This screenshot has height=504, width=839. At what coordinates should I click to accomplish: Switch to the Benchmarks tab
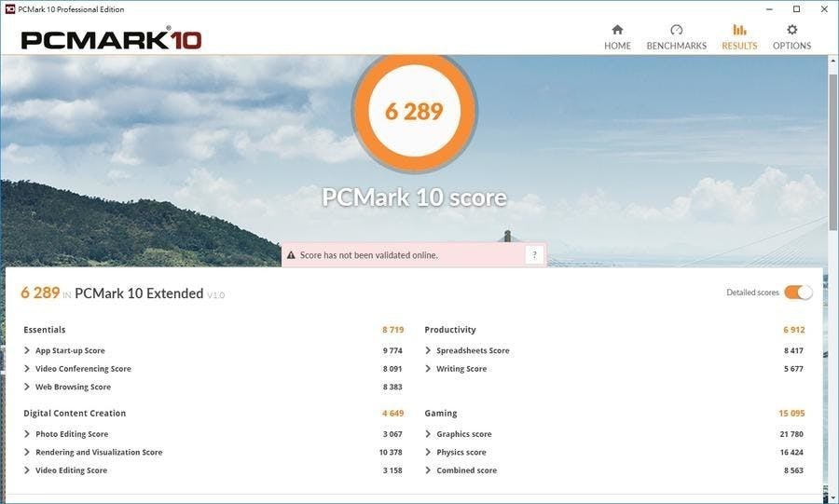coord(677,37)
